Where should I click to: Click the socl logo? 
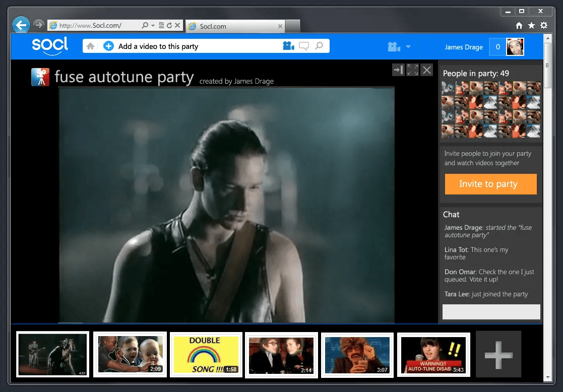50,46
